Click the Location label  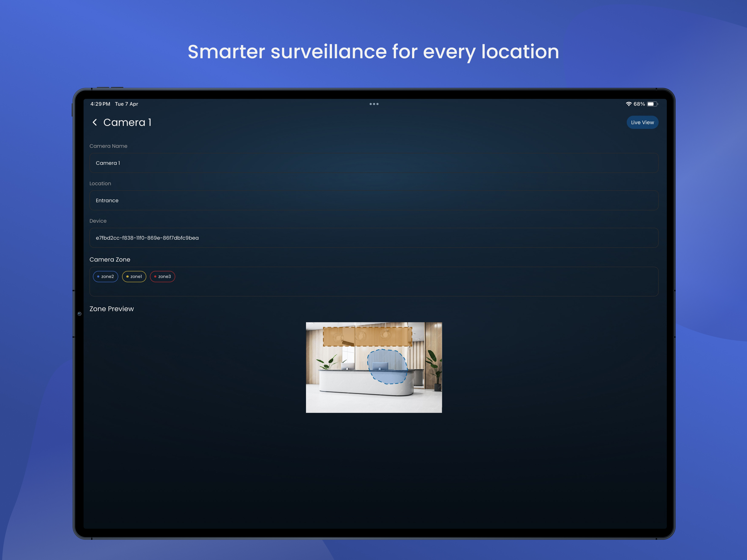[x=100, y=183]
